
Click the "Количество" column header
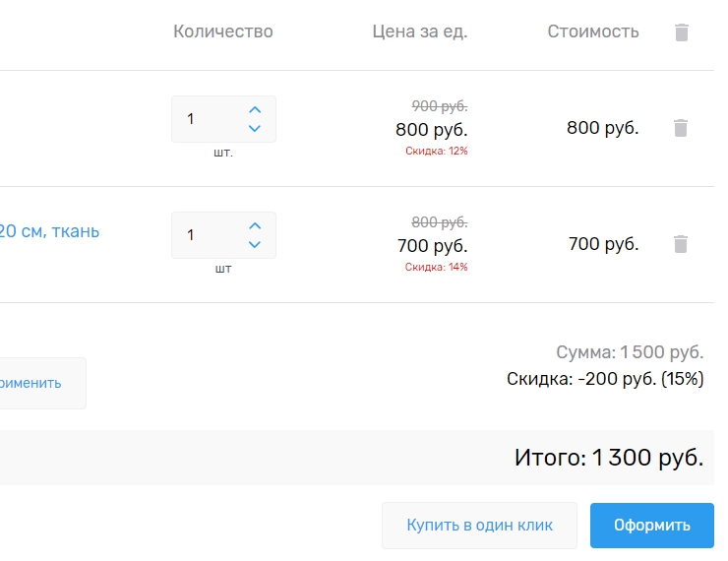pos(222,31)
